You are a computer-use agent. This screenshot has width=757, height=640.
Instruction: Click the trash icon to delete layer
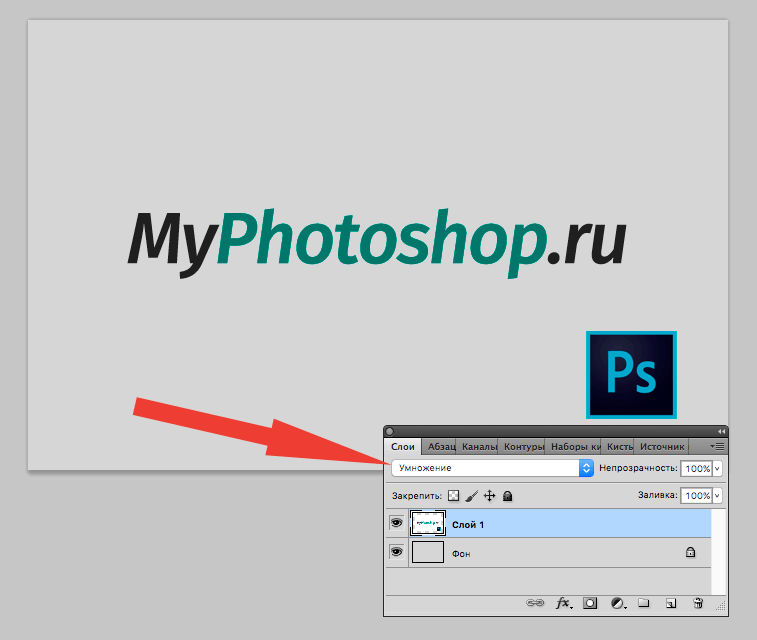(699, 603)
